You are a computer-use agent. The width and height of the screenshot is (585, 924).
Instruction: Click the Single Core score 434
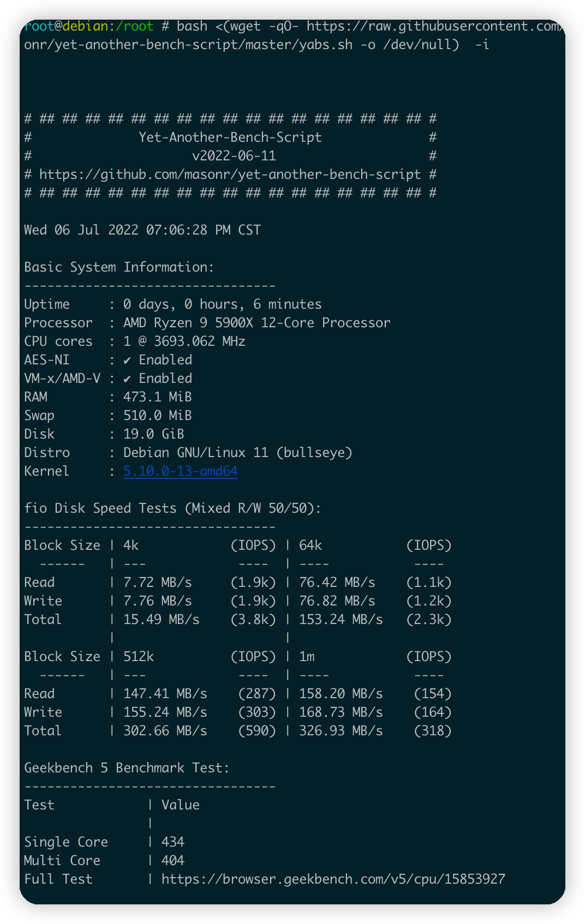[x=173, y=842]
